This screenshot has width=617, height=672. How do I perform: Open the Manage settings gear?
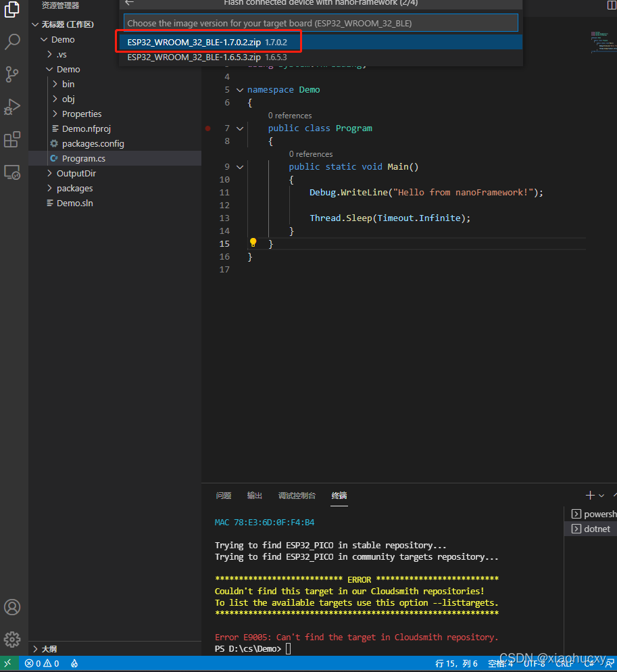point(12,640)
